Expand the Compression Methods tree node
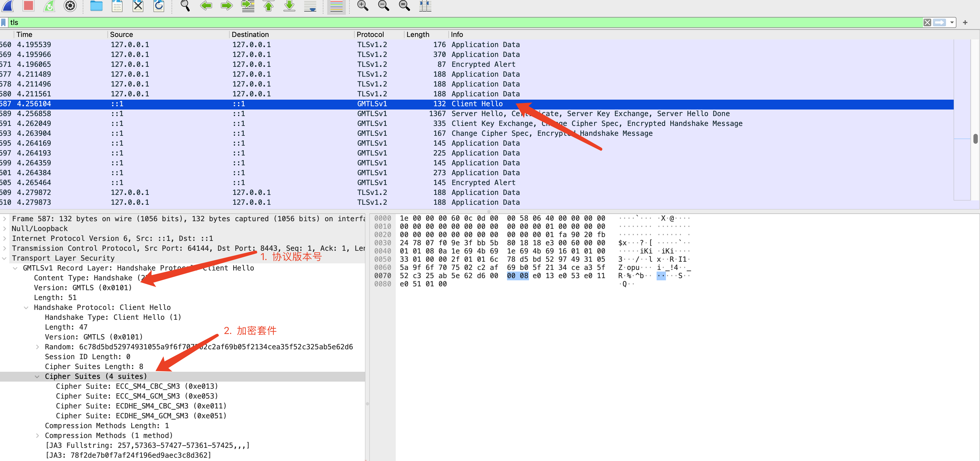Image resolution: width=980 pixels, height=461 pixels. [37, 436]
